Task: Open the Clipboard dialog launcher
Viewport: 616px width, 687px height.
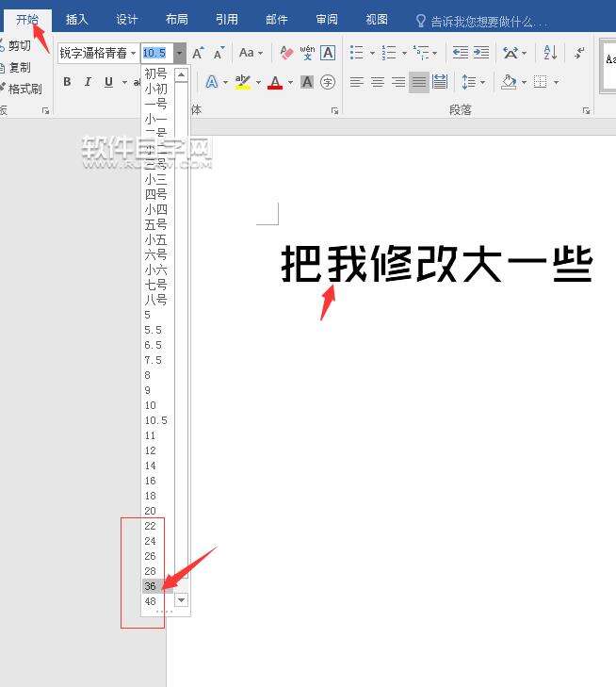Action: click(45, 111)
